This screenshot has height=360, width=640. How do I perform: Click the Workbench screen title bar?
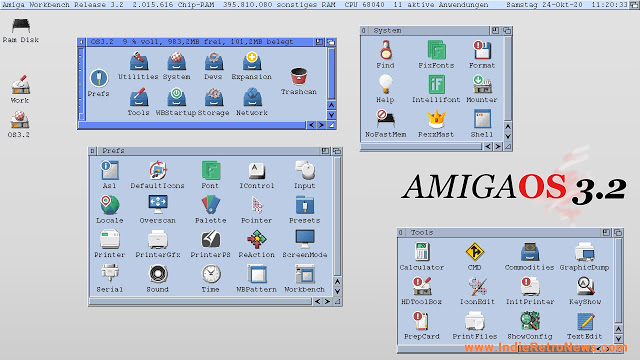pos(314,4)
